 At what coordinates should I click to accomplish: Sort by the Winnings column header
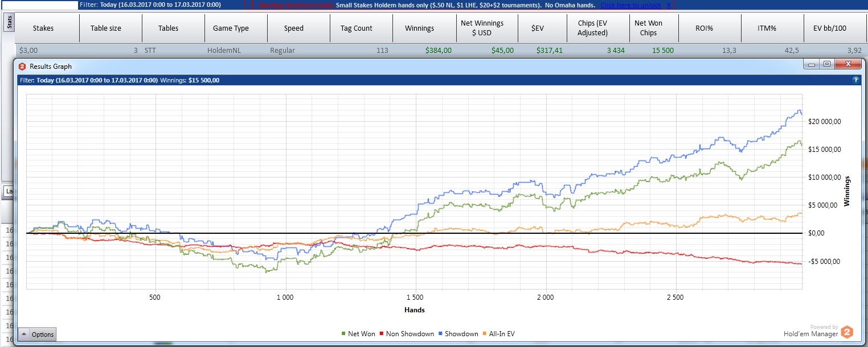[x=419, y=28]
